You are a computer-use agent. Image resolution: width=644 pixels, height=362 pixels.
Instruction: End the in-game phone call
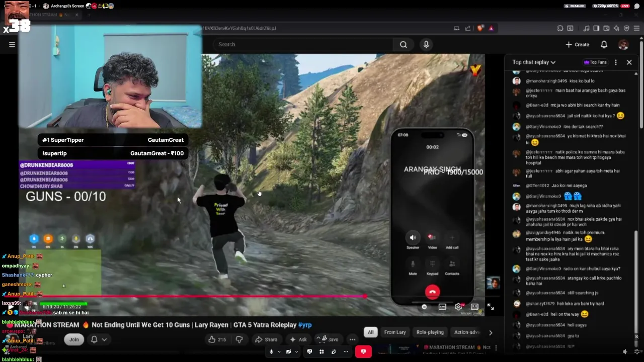pos(432,292)
